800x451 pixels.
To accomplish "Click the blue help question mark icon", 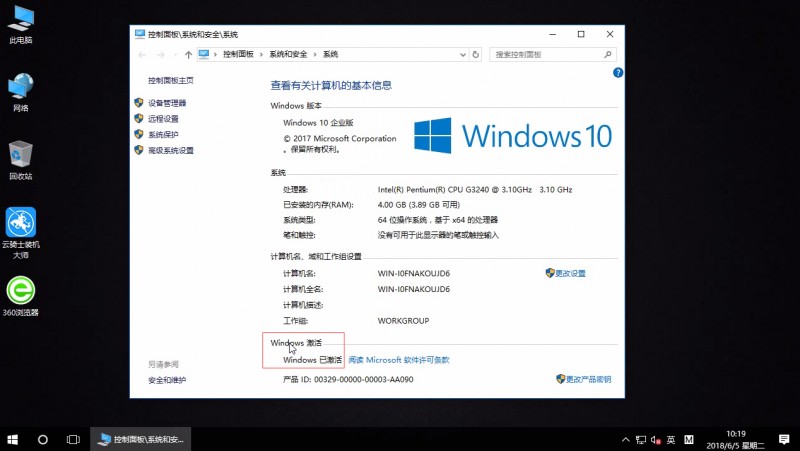I will pos(618,73).
